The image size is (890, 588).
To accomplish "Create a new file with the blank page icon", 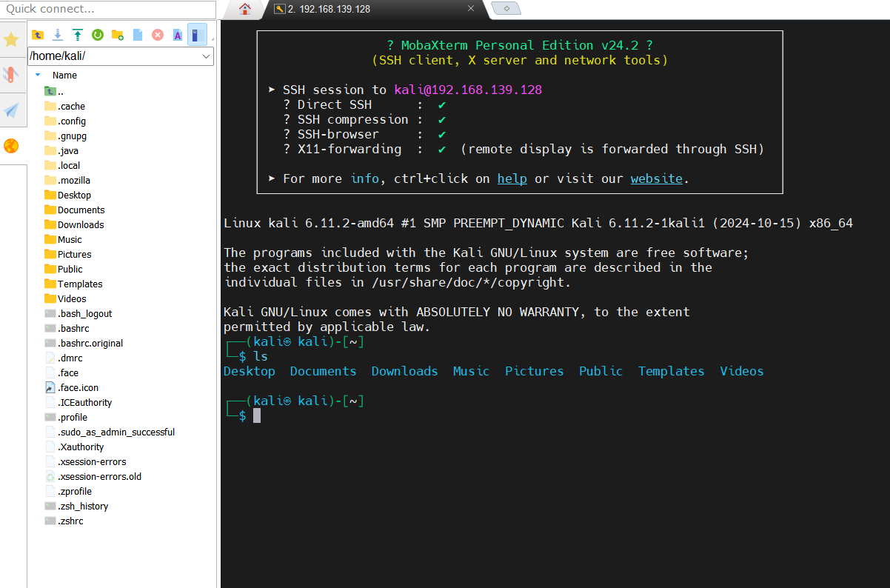I will pyautogui.click(x=138, y=35).
